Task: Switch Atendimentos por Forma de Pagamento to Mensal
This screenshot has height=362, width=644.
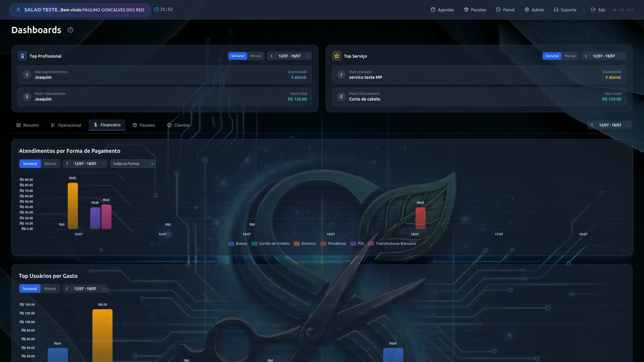Action: 50,164
